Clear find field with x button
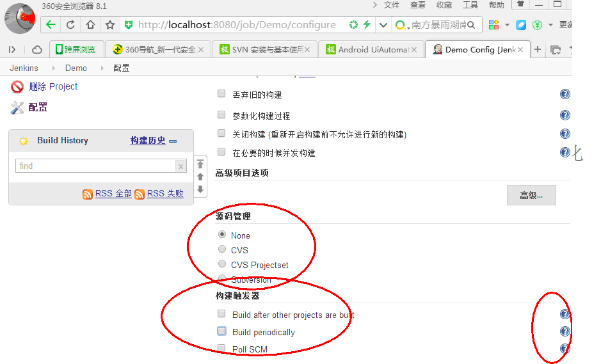 [180, 166]
